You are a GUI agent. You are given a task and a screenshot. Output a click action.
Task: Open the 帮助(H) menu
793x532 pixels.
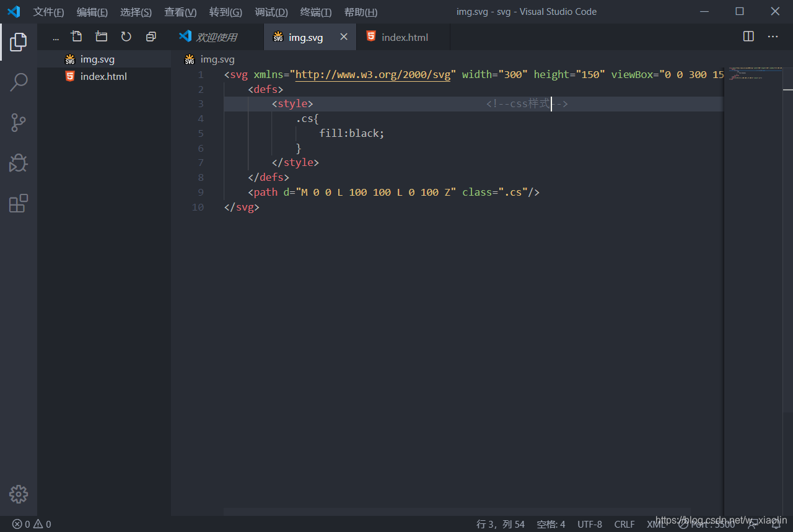(361, 12)
